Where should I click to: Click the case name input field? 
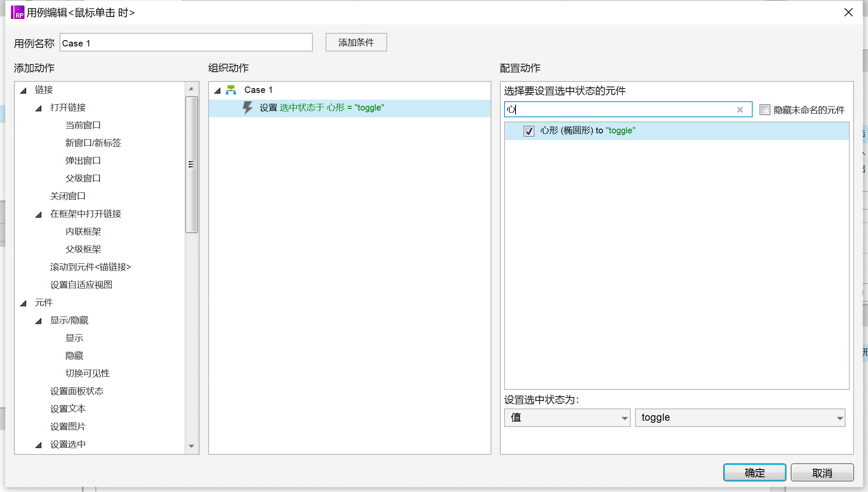[x=186, y=43]
